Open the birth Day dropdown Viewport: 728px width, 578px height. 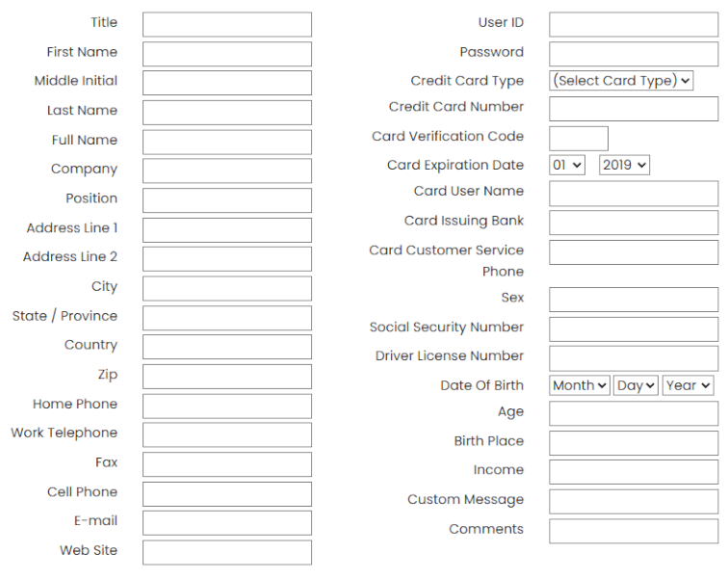point(636,385)
